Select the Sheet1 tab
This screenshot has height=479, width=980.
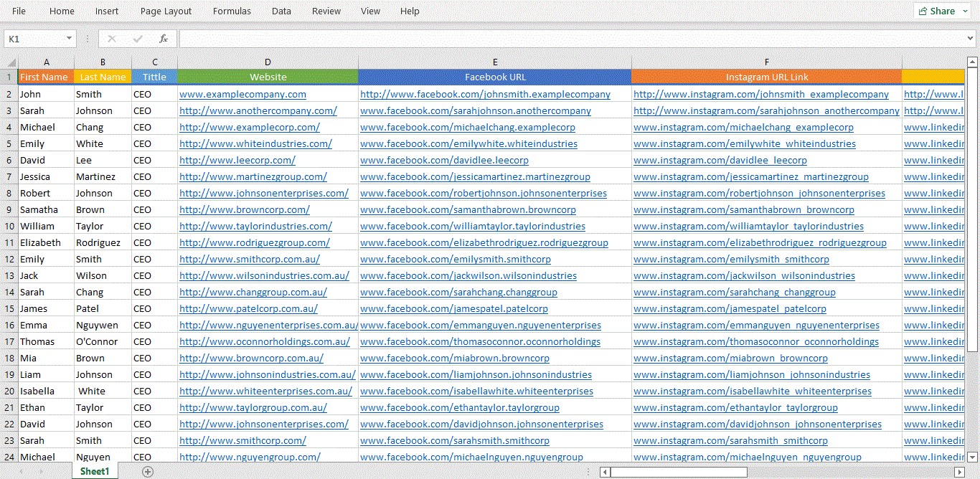(95, 471)
